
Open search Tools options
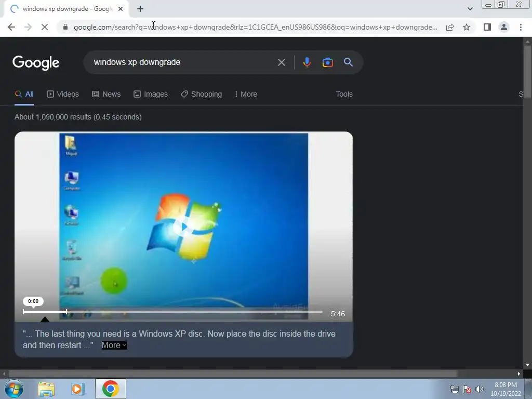point(344,95)
